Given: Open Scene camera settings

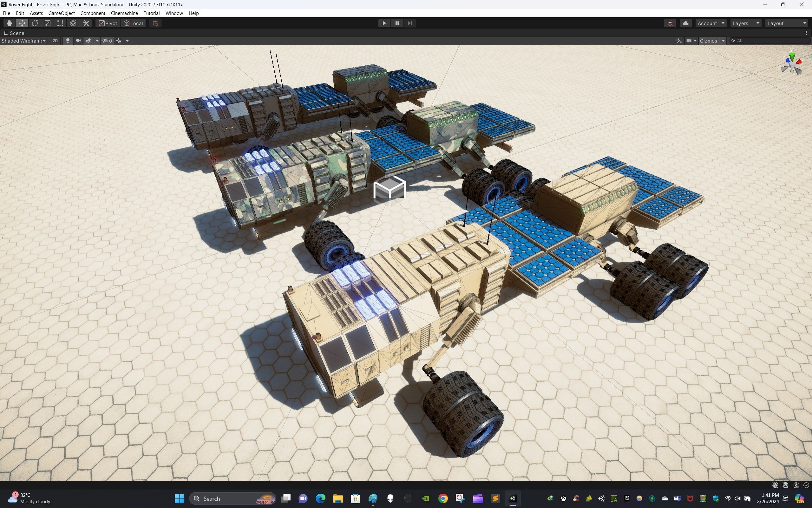Looking at the screenshot, I should coord(689,41).
